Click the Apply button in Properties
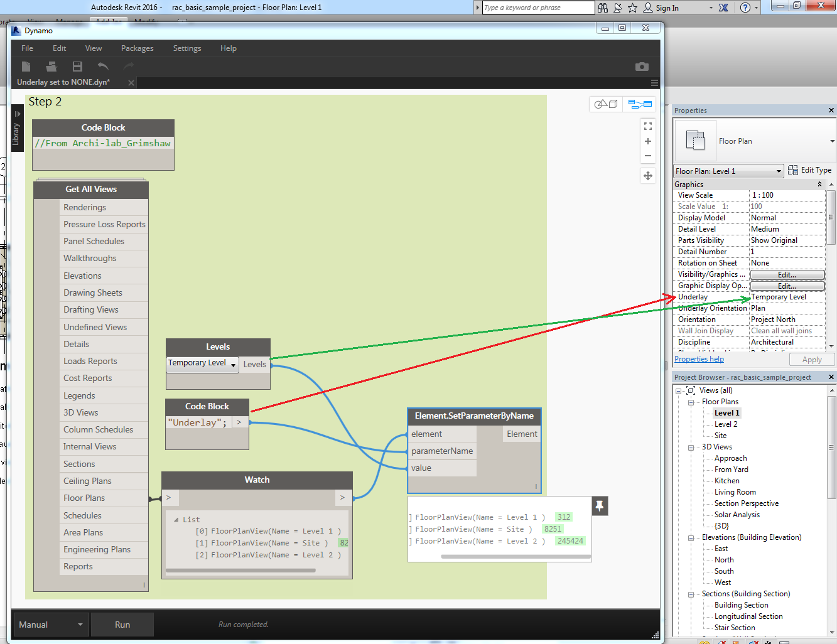The width and height of the screenshot is (837, 644). (x=812, y=360)
